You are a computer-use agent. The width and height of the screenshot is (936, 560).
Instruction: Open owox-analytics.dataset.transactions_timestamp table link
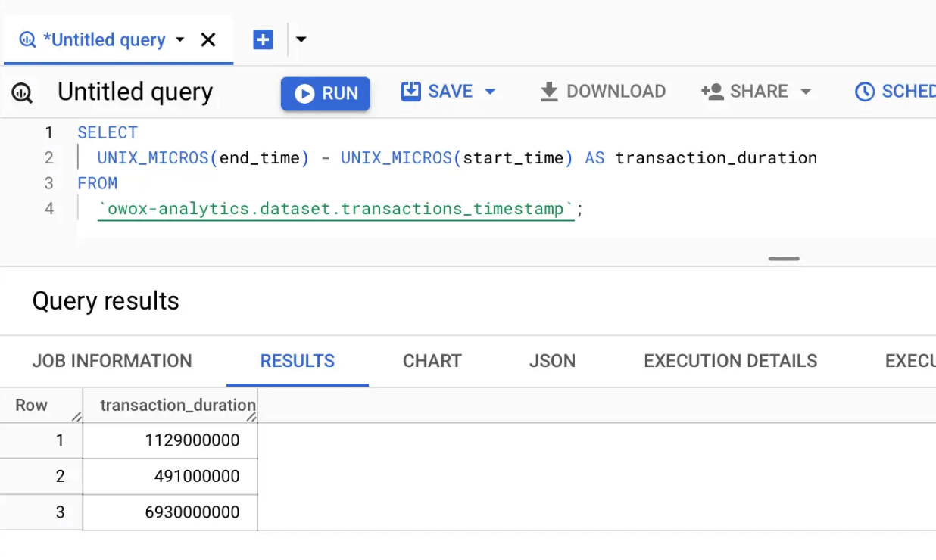(x=336, y=209)
